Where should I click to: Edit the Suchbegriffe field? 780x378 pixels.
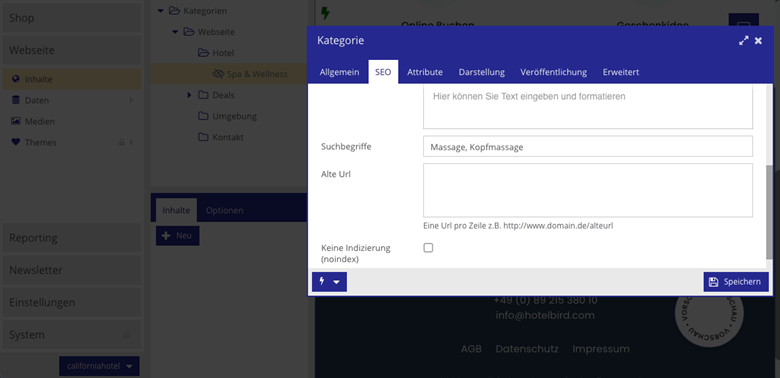tap(587, 147)
